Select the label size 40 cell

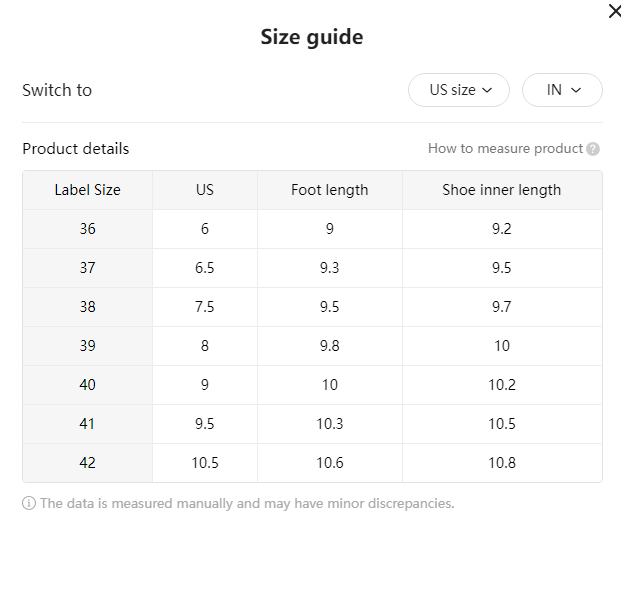coord(88,385)
